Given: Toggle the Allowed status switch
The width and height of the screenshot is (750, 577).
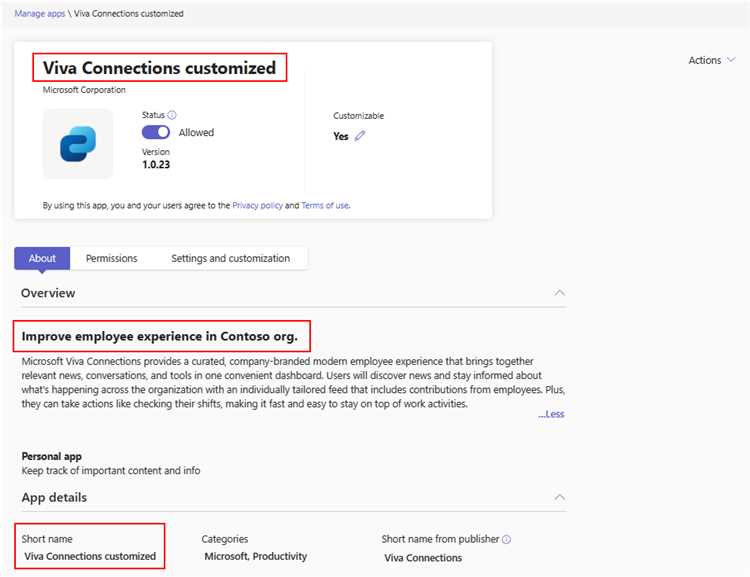Looking at the screenshot, I should (156, 132).
